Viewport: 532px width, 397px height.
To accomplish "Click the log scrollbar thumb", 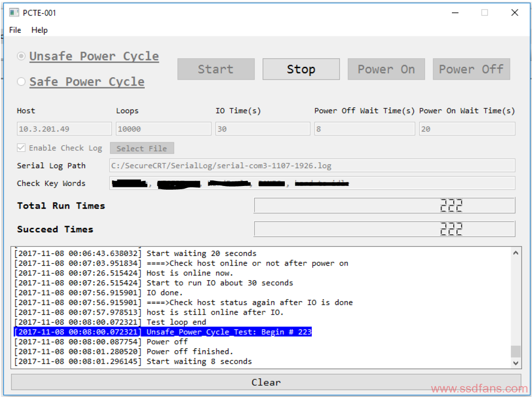I will [516, 351].
